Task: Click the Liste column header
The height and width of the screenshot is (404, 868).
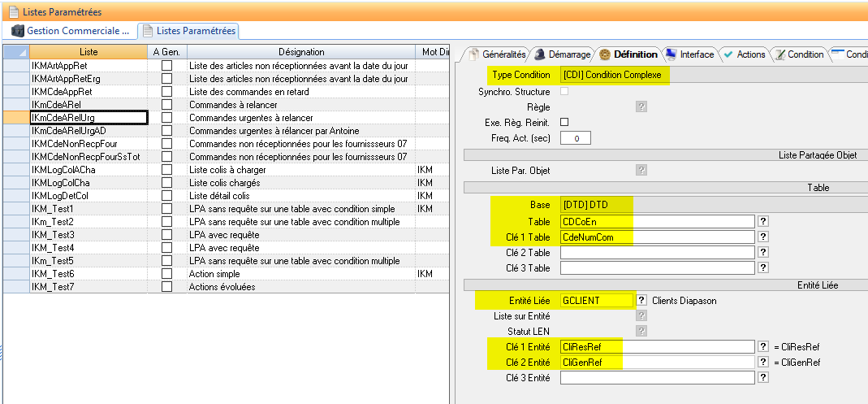Action: tap(89, 52)
